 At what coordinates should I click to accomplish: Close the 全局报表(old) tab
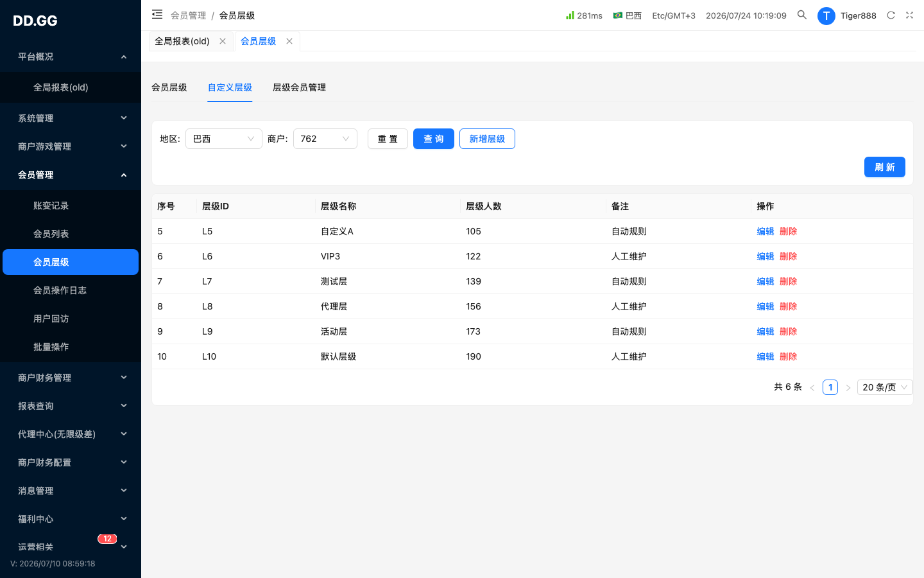(x=223, y=41)
